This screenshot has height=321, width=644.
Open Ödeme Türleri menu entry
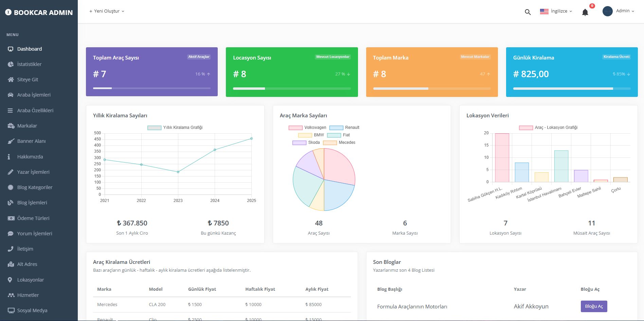tap(33, 218)
